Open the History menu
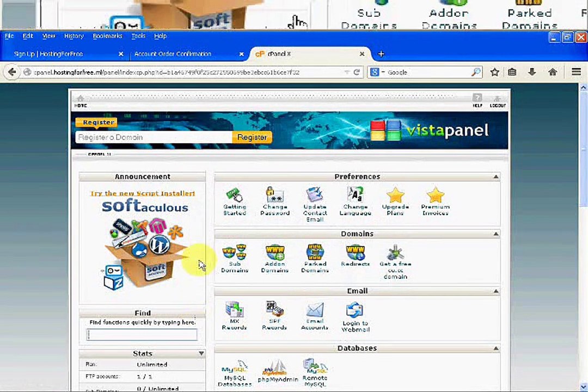 click(74, 36)
